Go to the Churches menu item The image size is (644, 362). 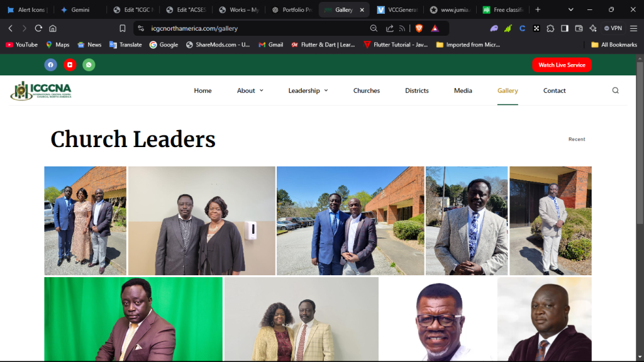(x=366, y=90)
